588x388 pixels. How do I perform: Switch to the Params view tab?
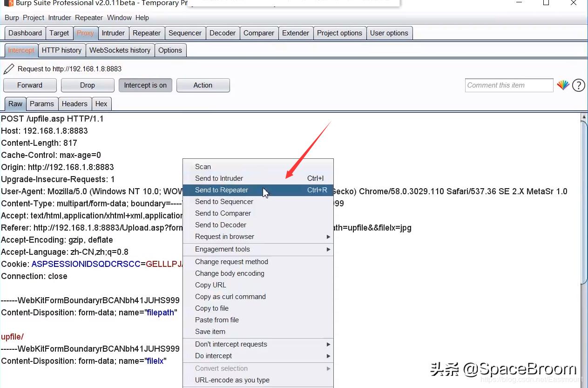[x=42, y=104]
